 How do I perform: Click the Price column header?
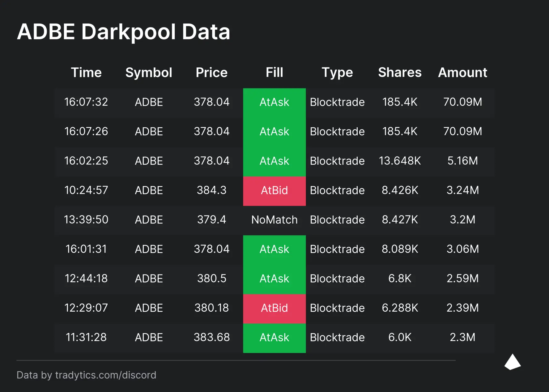pos(211,73)
